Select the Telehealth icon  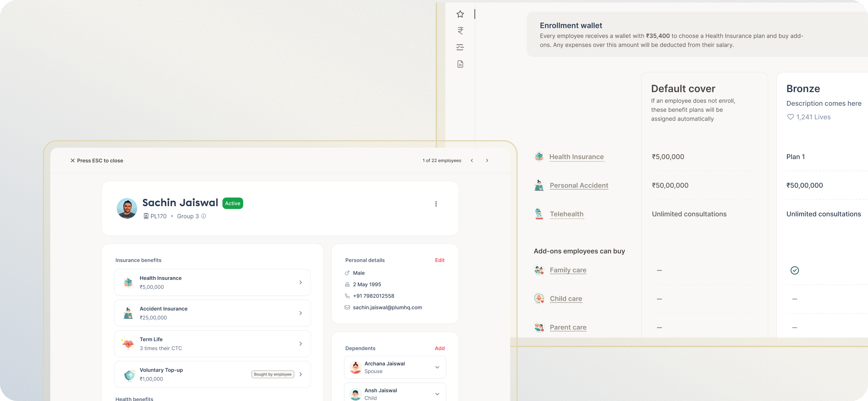click(x=539, y=214)
